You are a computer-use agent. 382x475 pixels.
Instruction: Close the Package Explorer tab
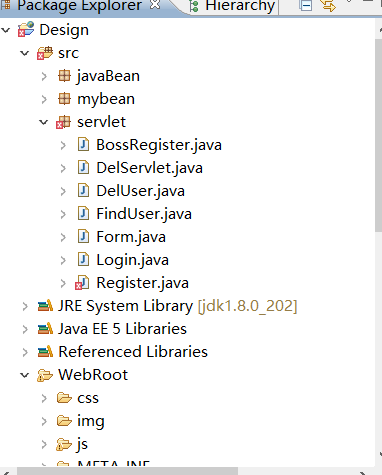[x=155, y=5]
